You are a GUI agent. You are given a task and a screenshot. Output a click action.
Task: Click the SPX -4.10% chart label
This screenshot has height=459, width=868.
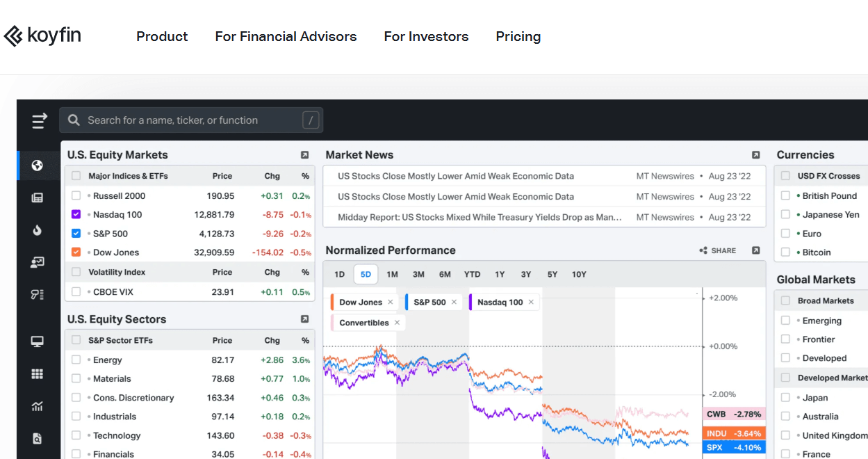point(734,448)
